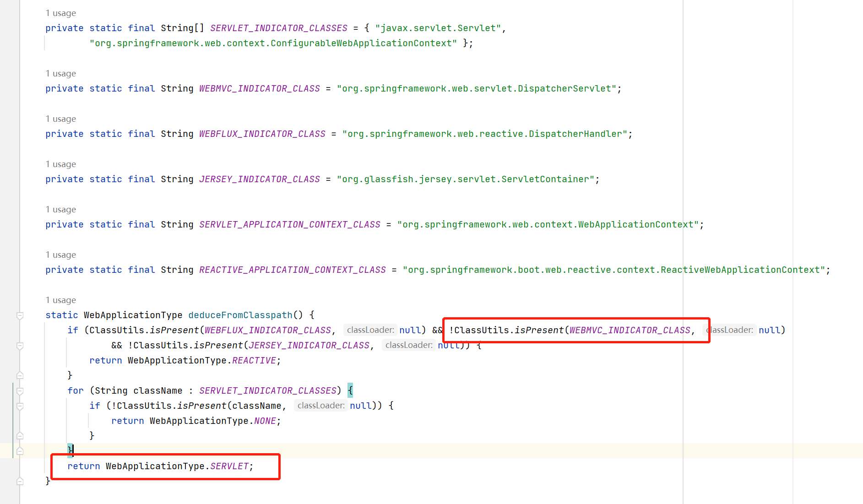Collapse the deduceFromClasspath method fold marker
Image resolution: width=863 pixels, height=504 pixels.
(20, 315)
